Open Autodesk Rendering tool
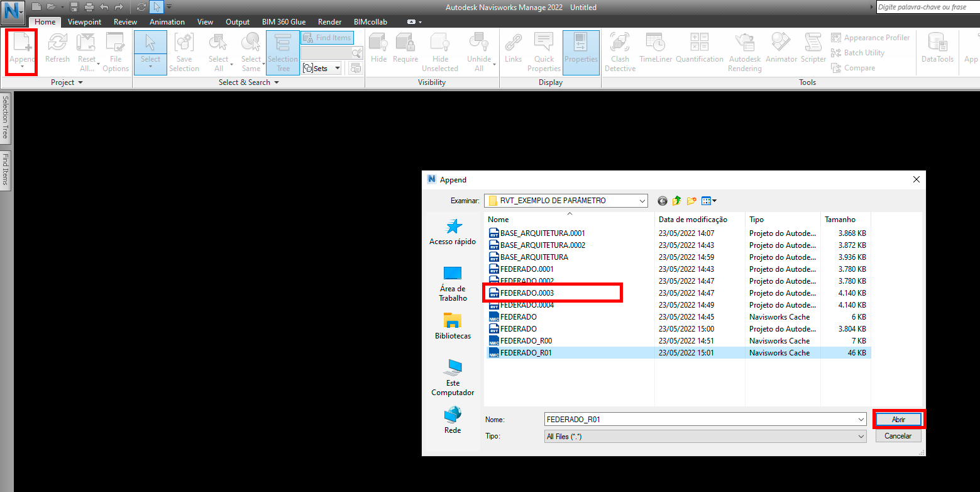The image size is (980, 492). (x=745, y=52)
